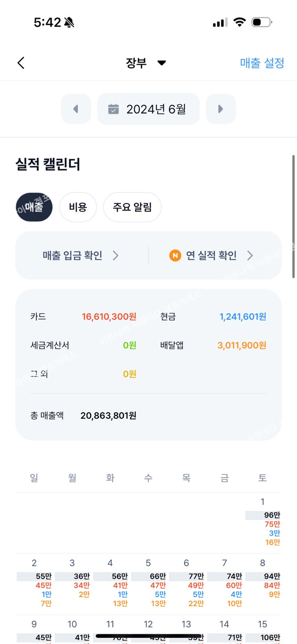
Task: Select June 1 in the calendar
Action: 263,521
